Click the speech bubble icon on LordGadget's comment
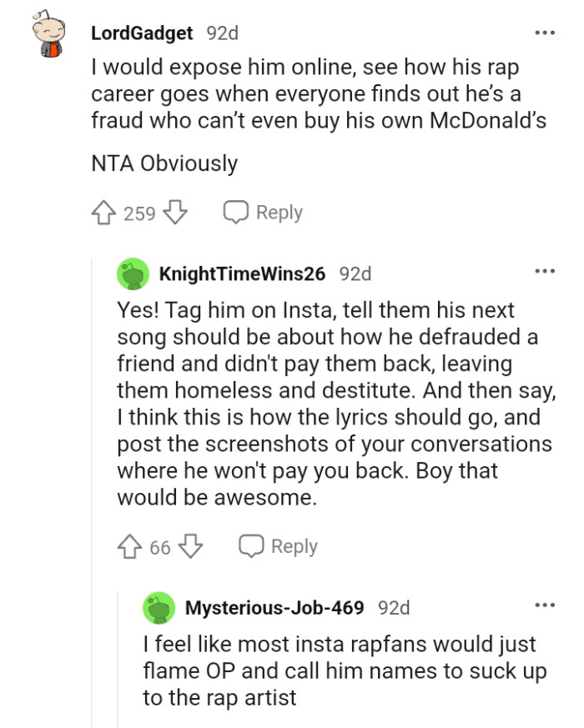 pyautogui.click(x=236, y=212)
